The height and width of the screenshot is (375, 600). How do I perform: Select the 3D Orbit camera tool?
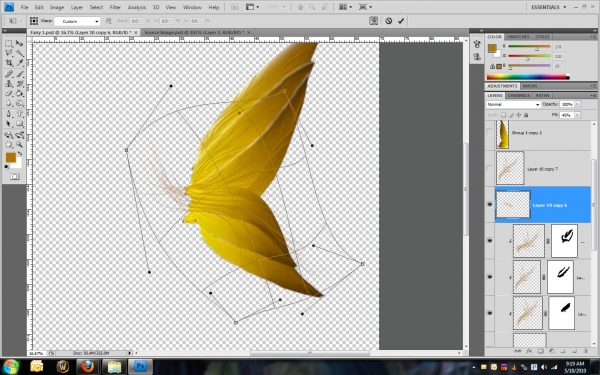click(20, 135)
